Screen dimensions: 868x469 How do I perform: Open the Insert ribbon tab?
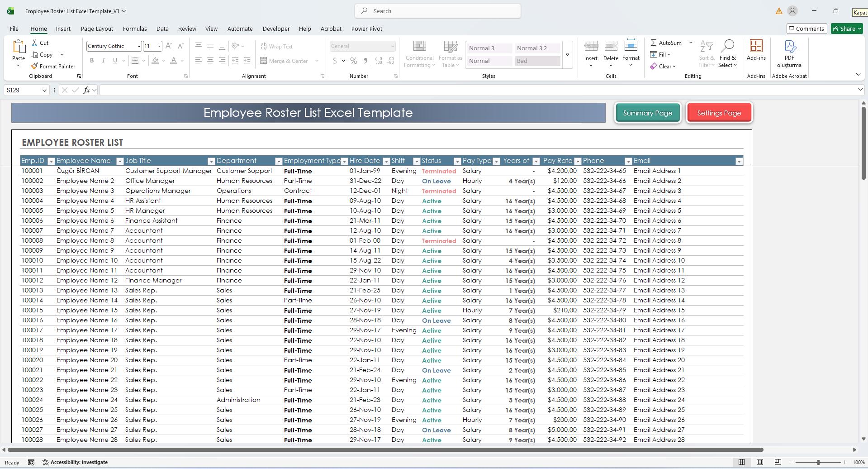click(x=63, y=29)
